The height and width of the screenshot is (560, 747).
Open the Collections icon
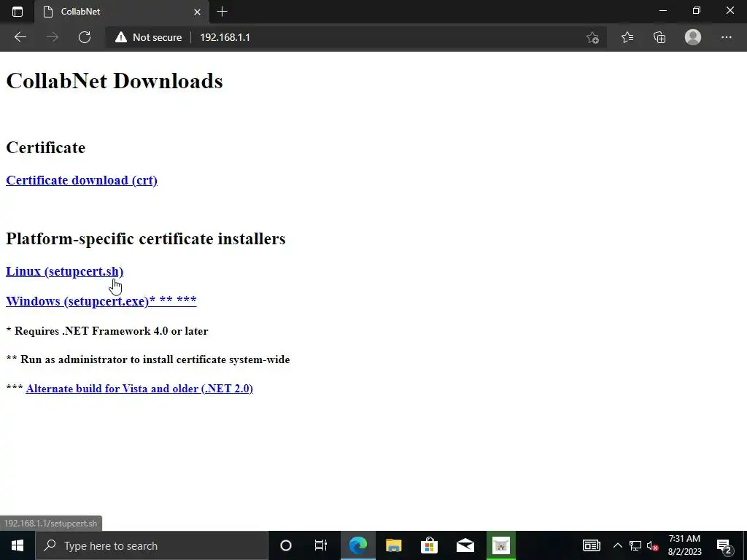[659, 37]
